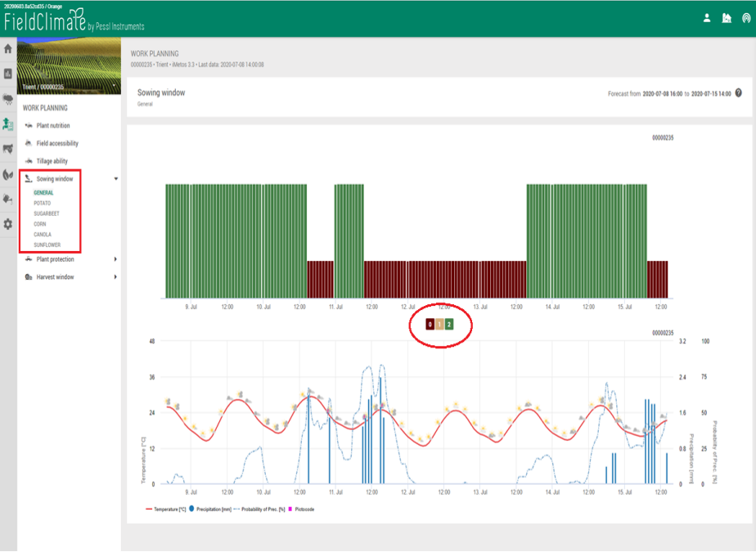Click the forecast end date 2020-07-15 14:00
Screen dimensions: 756x552
point(711,93)
